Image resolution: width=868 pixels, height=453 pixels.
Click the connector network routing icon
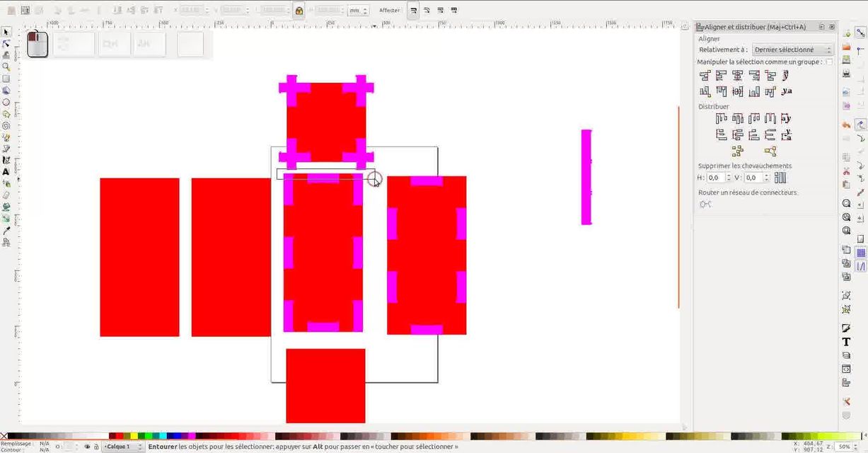pyautogui.click(x=705, y=205)
